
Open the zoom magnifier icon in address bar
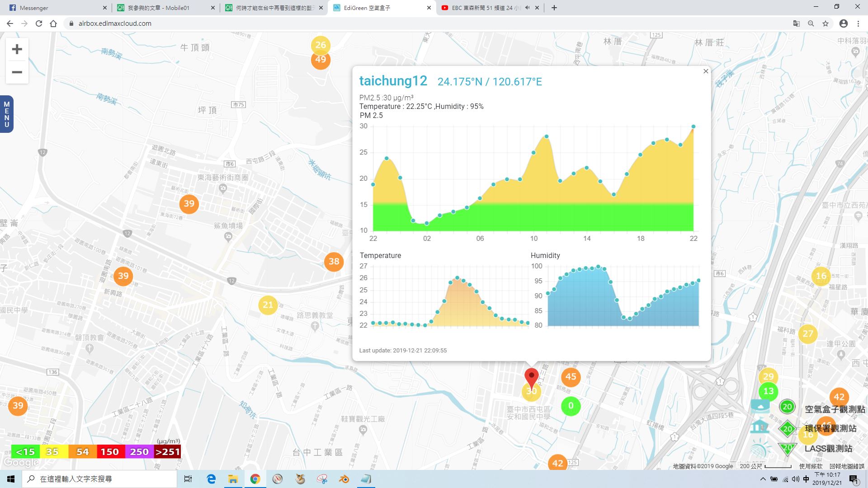(811, 23)
